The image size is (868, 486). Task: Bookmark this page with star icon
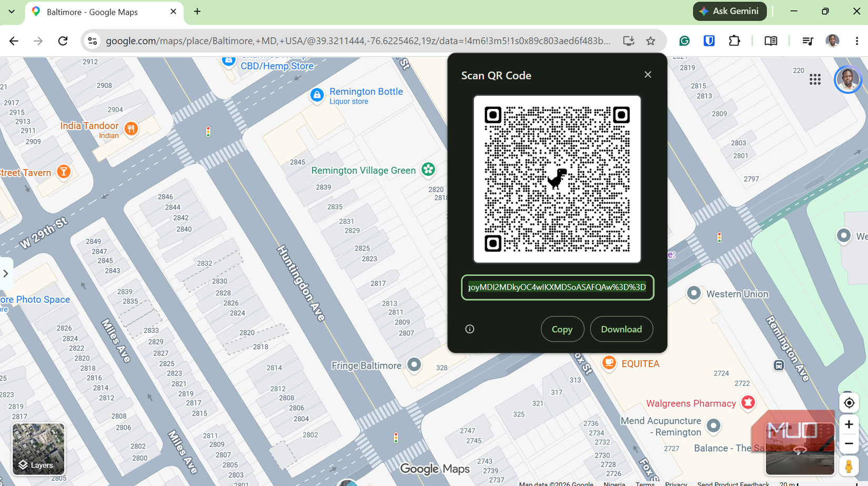coord(651,41)
